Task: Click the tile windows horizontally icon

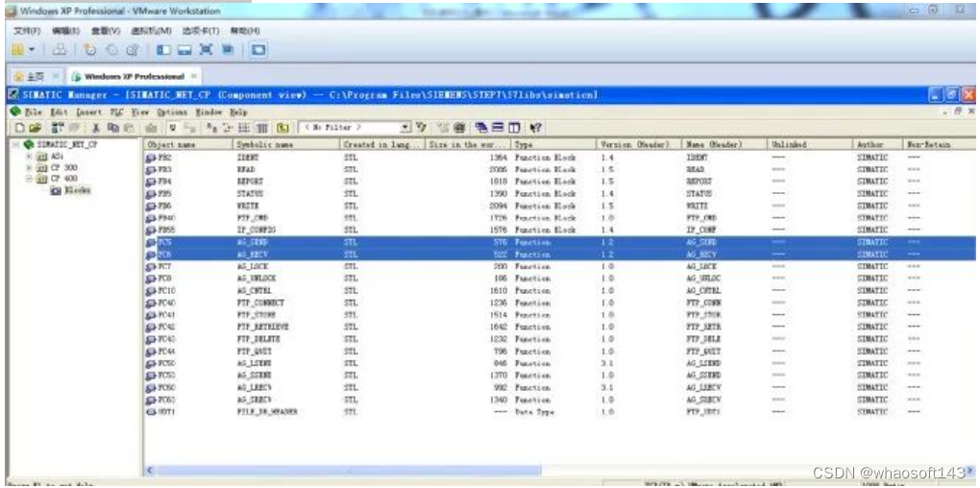Action: pyautogui.click(x=500, y=128)
